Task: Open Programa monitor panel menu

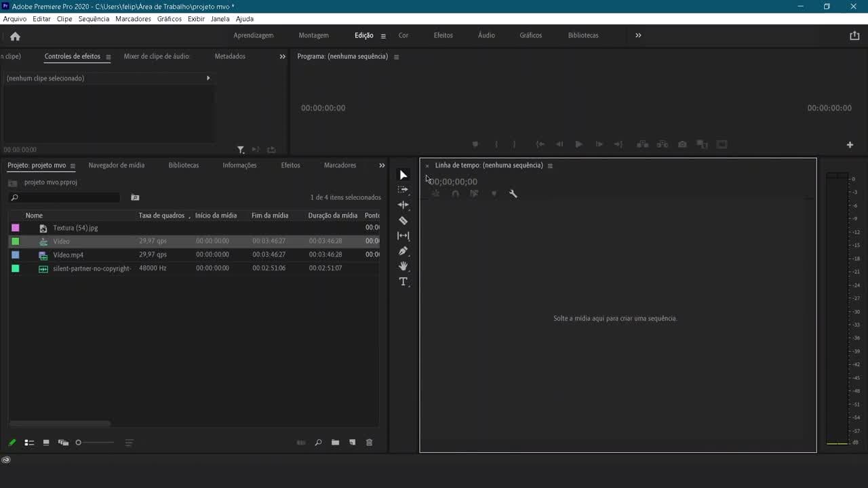Action: tap(396, 57)
